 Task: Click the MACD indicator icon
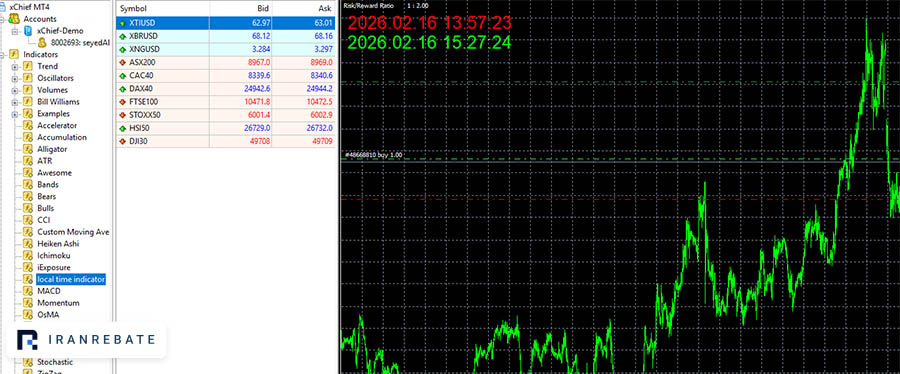27,291
